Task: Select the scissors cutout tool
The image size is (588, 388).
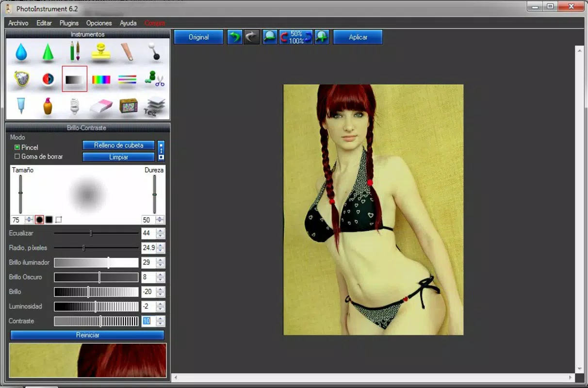Action: click(x=155, y=79)
